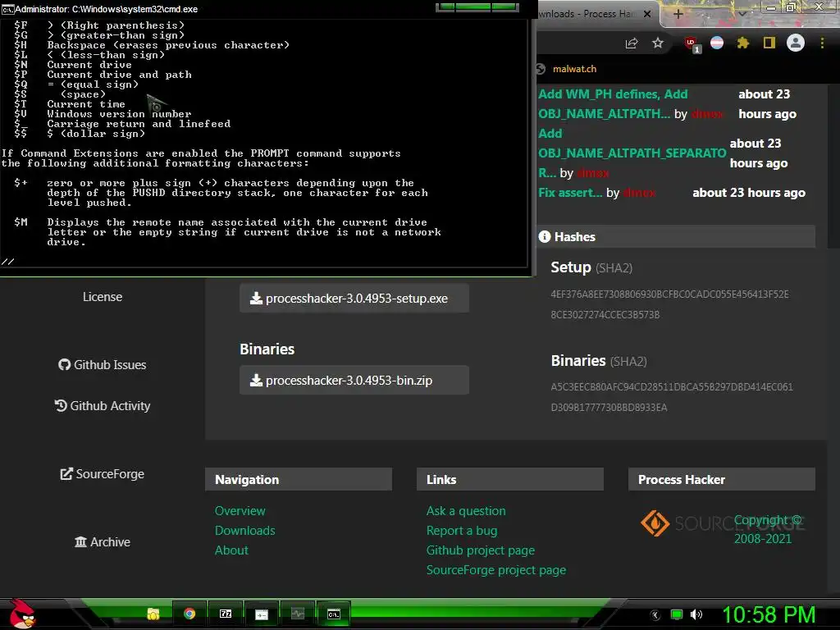Click the history icon beside Github Activity

(61, 405)
